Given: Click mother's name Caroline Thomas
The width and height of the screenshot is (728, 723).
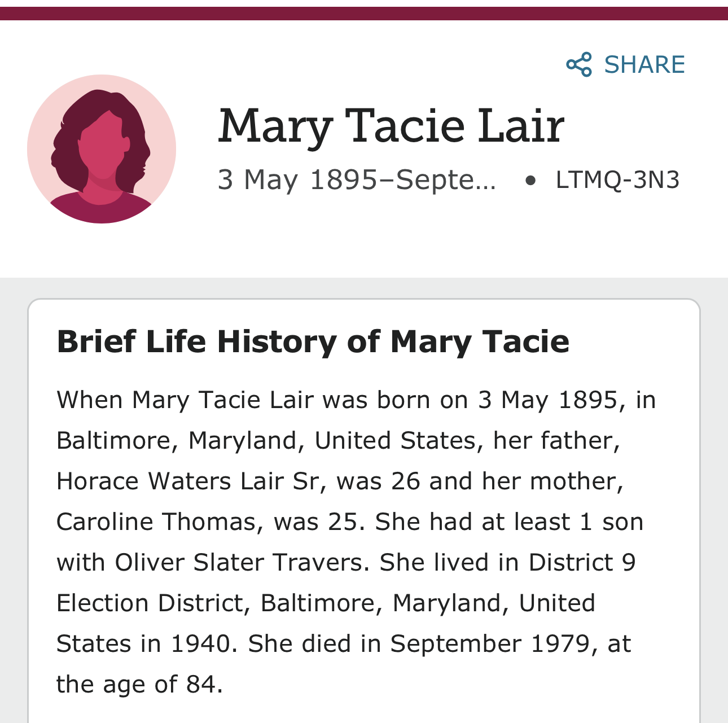Looking at the screenshot, I should coord(156,522).
